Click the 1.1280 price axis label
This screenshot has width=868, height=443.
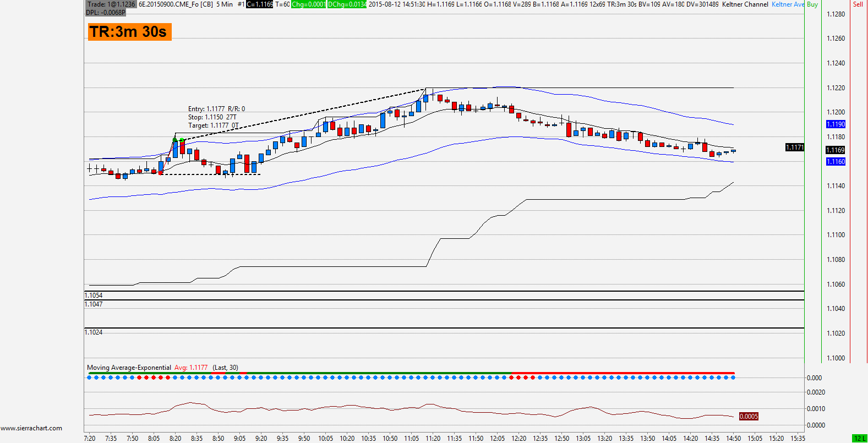[836, 14]
